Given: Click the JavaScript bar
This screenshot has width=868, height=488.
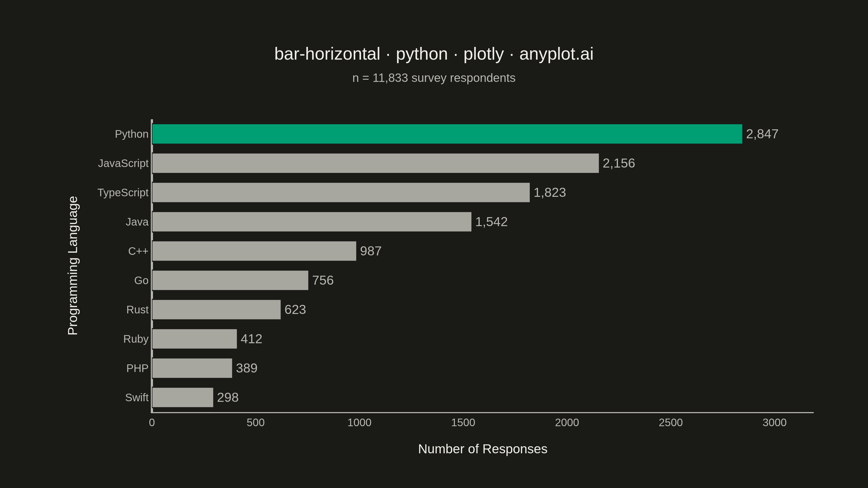Looking at the screenshot, I should tap(375, 163).
